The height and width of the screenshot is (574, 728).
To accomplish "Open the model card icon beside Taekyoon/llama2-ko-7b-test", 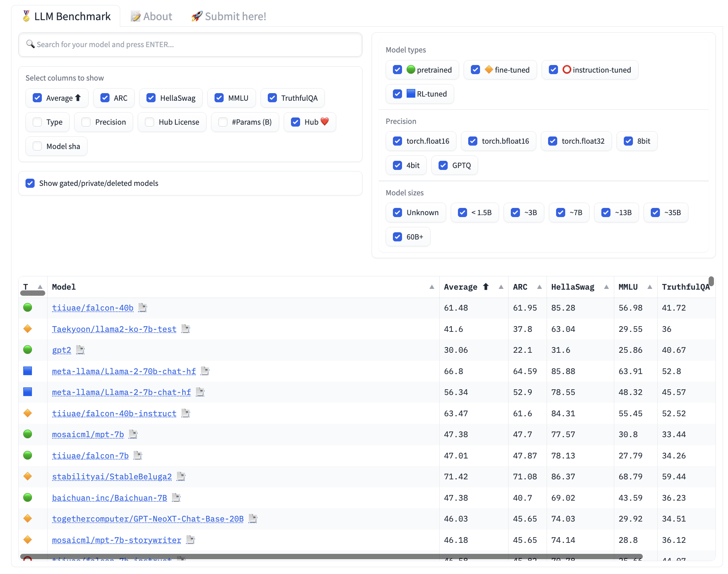I will [x=186, y=329].
